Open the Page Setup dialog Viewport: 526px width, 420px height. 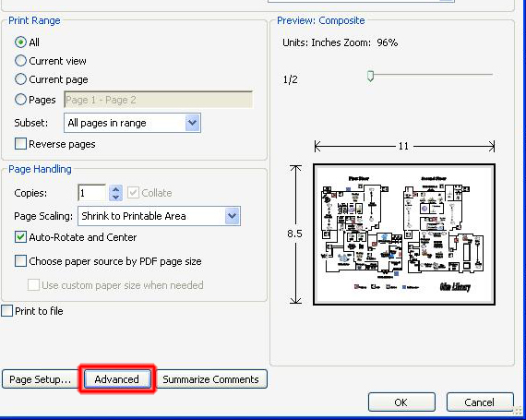coord(41,379)
